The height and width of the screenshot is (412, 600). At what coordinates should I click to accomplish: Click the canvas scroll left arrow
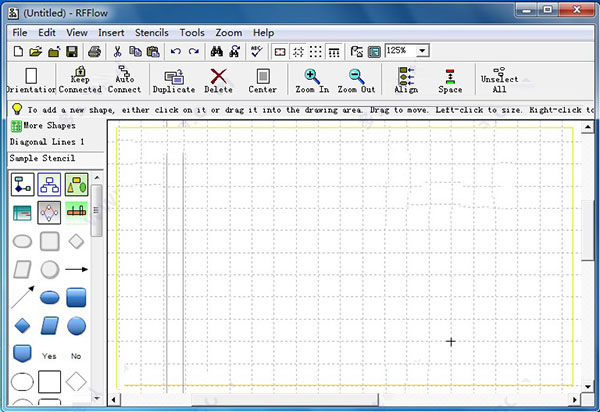point(114,400)
